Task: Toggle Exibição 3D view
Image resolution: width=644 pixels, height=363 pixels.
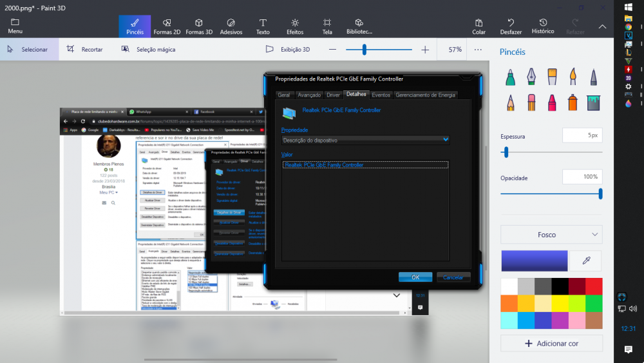Action: tap(289, 49)
